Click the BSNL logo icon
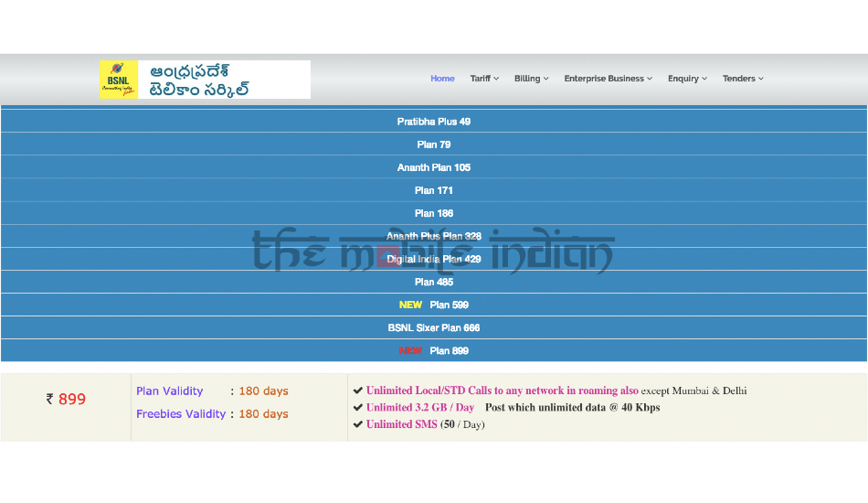 [x=119, y=80]
